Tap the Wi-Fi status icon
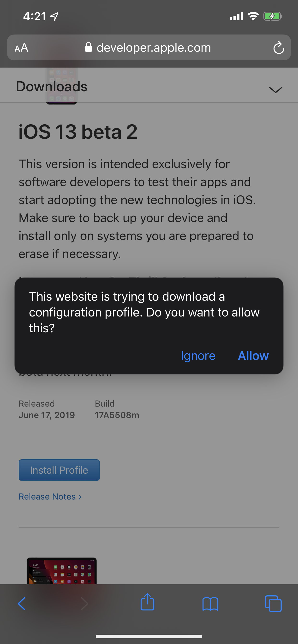 click(x=253, y=17)
